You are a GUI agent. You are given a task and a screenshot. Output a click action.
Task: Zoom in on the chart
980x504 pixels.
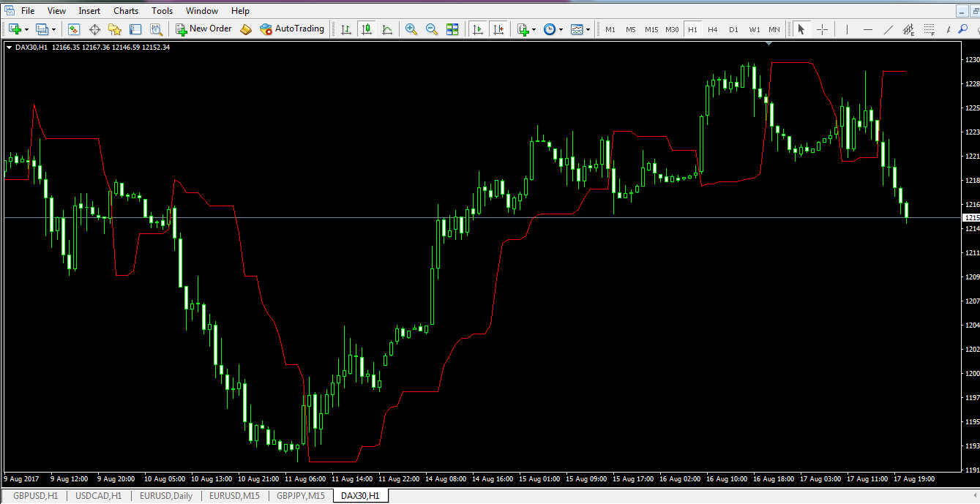pos(411,29)
